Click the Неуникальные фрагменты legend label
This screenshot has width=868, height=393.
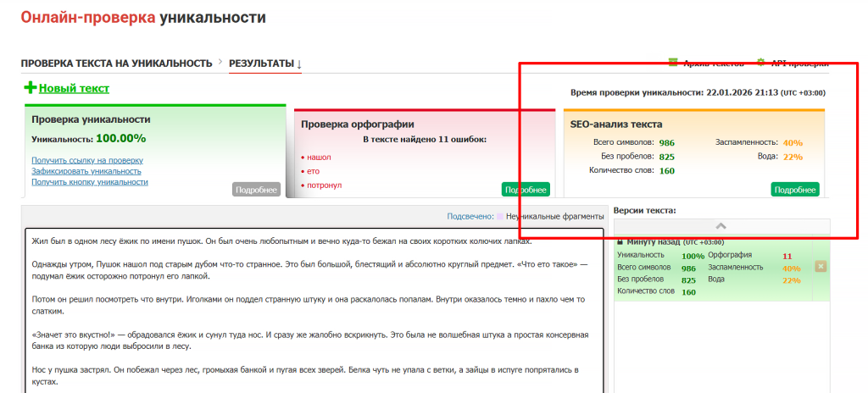click(554, 217)
